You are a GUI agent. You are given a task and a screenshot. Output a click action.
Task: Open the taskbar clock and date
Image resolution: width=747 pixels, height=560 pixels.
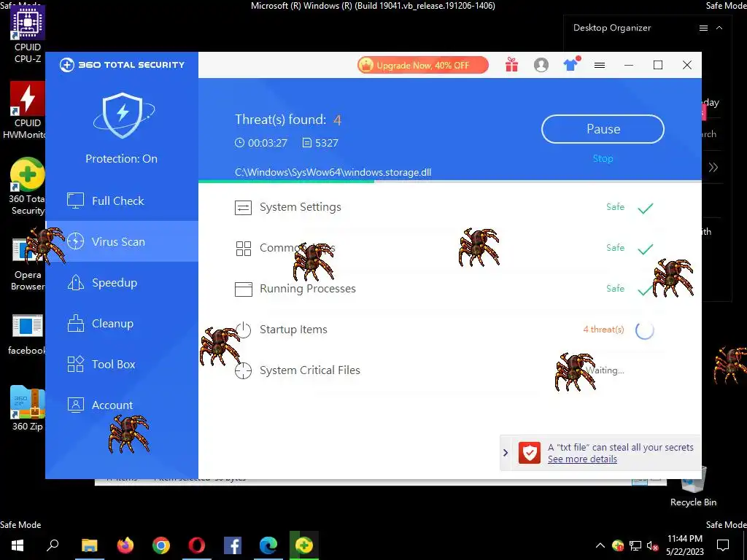pyautogui.click(x=684, y=545)
